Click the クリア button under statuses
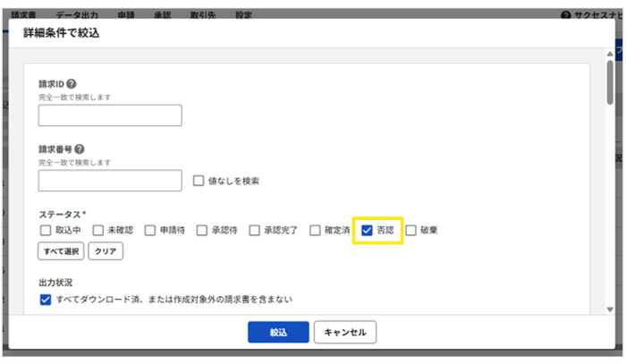This screenshot has width=626, height=364. pos(105,251)
